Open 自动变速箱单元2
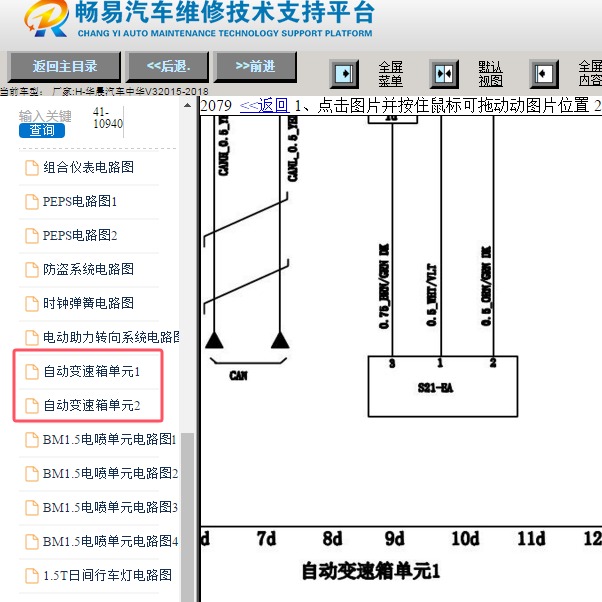Viewport: 602px width, 602px height. point(91,405)
